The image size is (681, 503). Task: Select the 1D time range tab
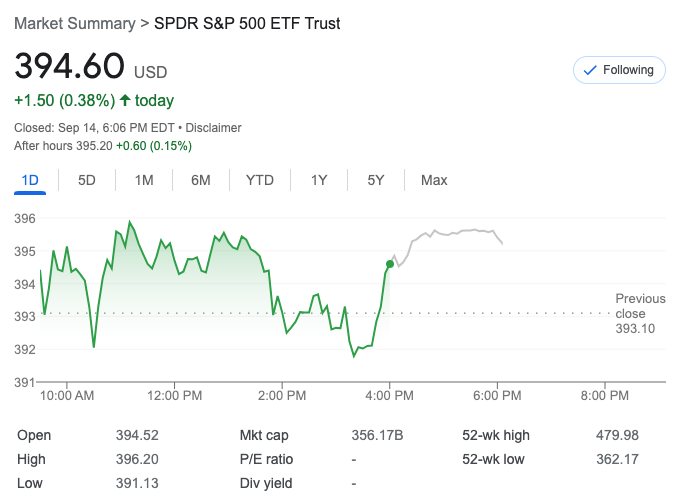(x=30, y=180)
